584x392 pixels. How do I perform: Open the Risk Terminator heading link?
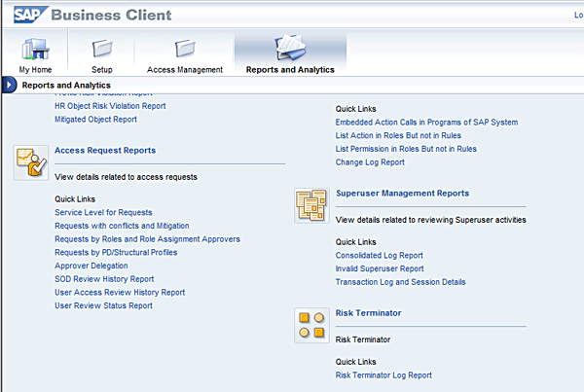368,313
